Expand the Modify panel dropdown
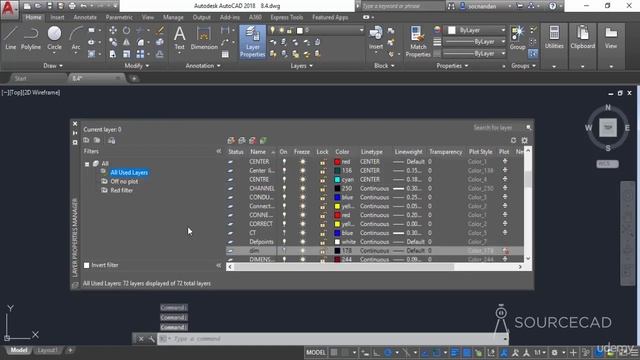The image size is (640, 360). coord(137,66)
